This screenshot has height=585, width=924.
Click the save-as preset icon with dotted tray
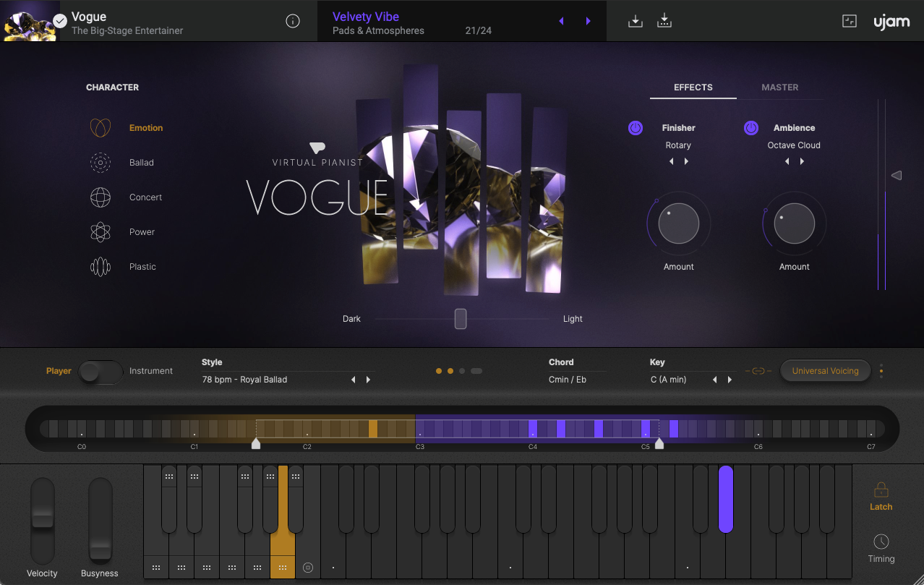click(x=664, y=21)
